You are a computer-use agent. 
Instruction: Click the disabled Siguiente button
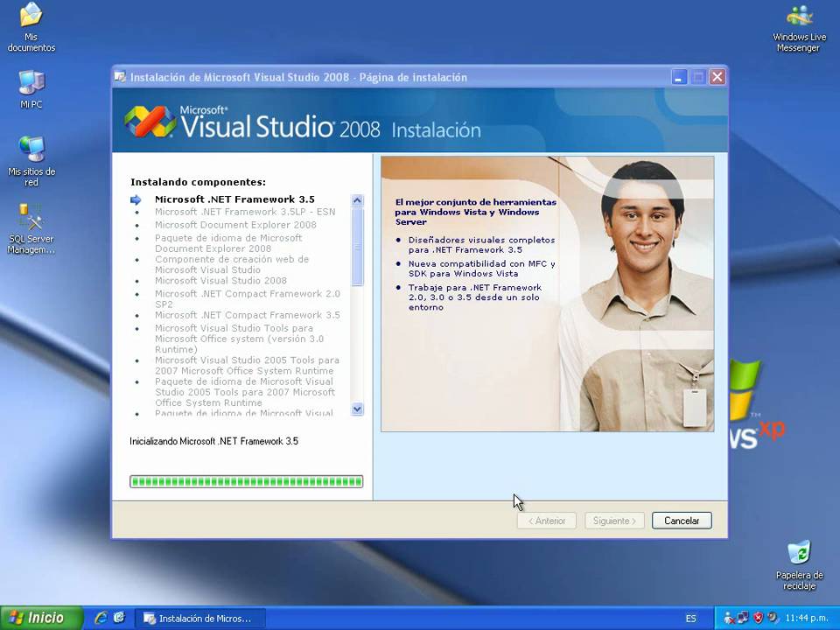tap(614, 521)
